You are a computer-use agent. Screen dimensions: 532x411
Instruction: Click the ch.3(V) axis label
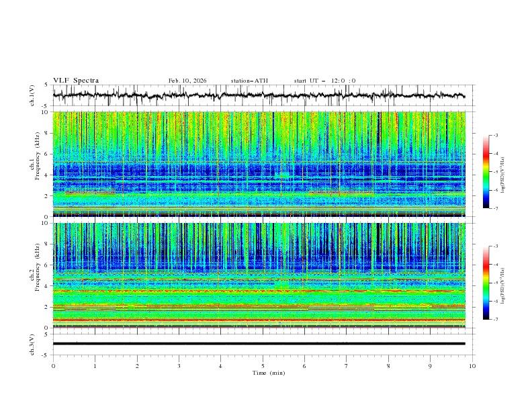pyautogui.click(x=32, y=345)
